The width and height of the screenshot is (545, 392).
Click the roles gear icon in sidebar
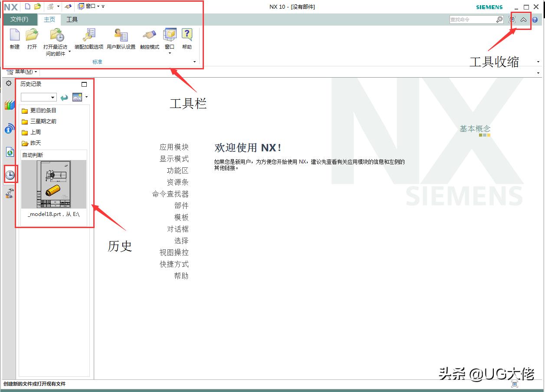(9, 83)
